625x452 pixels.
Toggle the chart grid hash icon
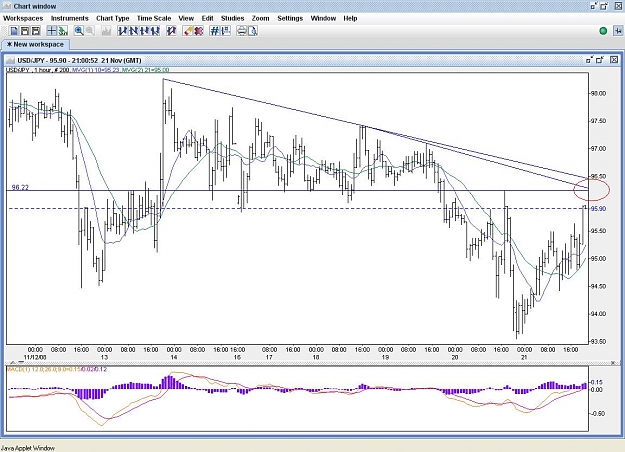(x=214, y=31)
